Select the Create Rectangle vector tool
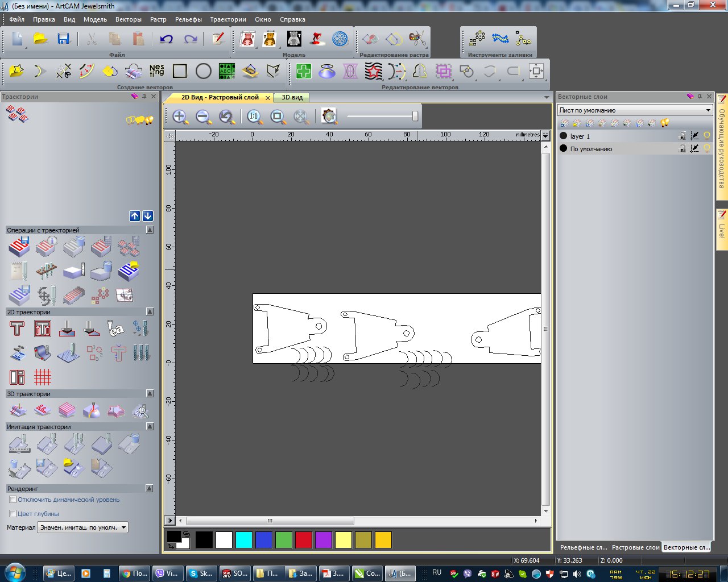Viewport: 728px width, 582px height. coord(180,71)
